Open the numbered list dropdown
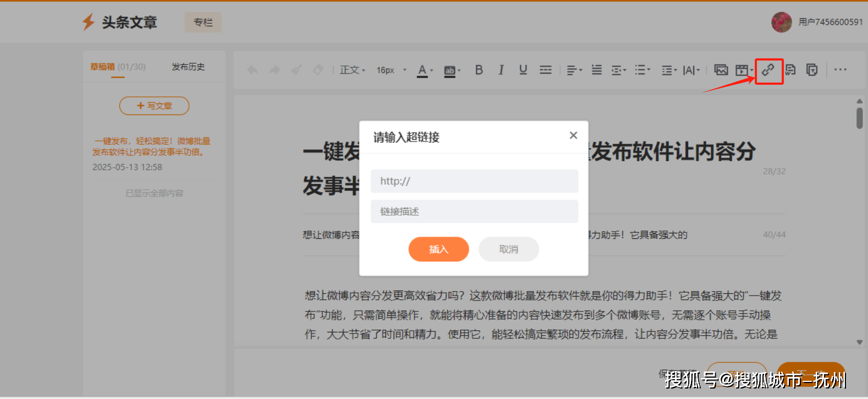Screen dimensions: 868x399 pyautogui.click(x=669, y=70)
